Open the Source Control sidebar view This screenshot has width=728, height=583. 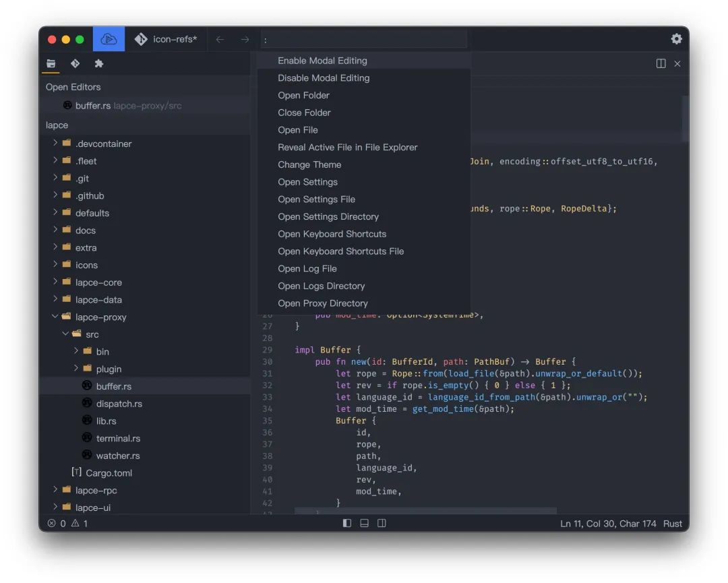point(75,63)
